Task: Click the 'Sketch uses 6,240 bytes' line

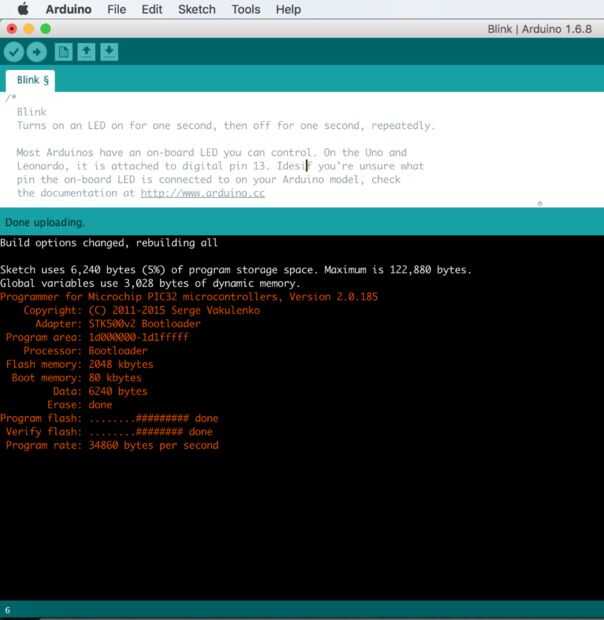Action: (236, 270)
